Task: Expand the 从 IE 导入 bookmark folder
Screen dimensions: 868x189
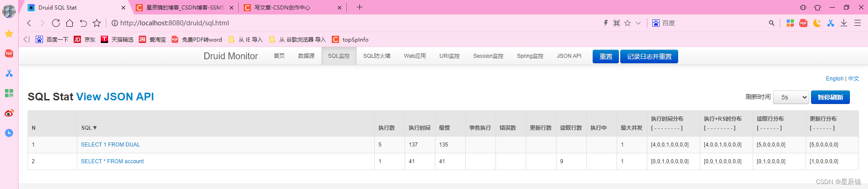Action: (x=245, y=39)
